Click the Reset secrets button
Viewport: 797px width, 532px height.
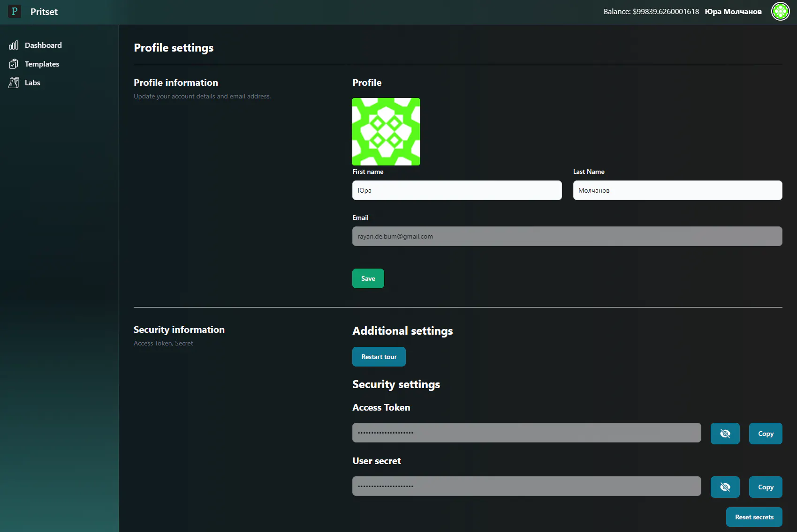tap(754, 517)
